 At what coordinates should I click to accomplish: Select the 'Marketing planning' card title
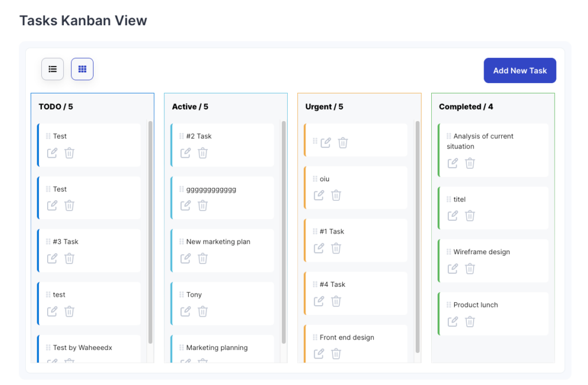(216, 348)
